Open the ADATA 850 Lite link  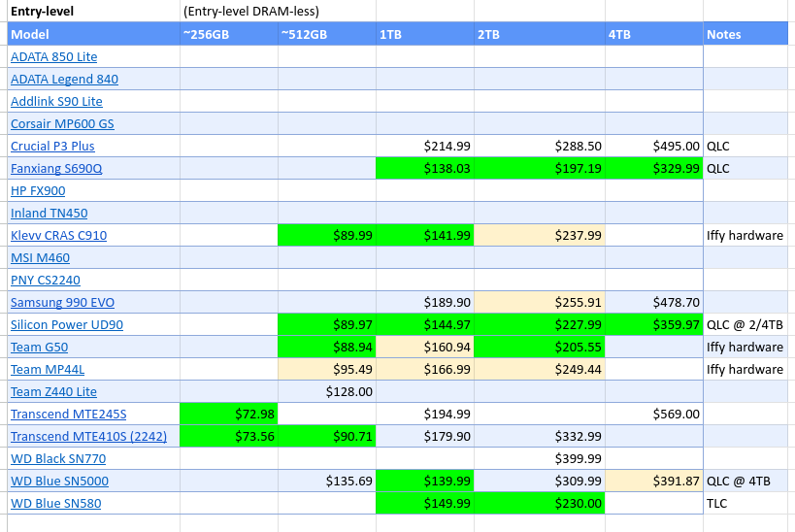53,57
